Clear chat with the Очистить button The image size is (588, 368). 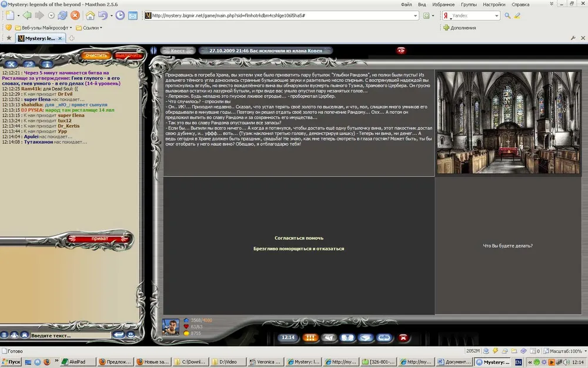96,55
